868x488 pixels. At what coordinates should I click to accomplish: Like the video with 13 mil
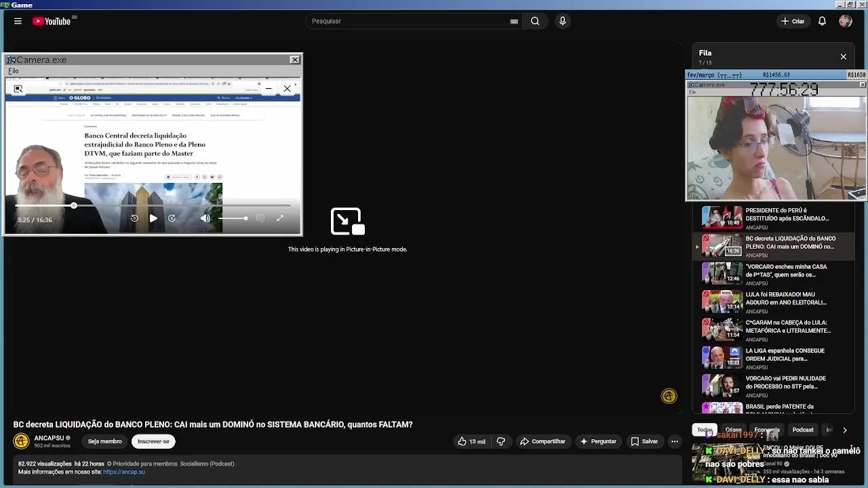tap(471, 441)
